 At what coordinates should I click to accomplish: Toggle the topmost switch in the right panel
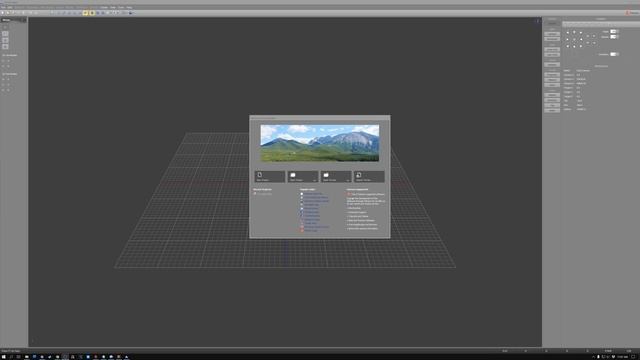[x=614, y=31]
